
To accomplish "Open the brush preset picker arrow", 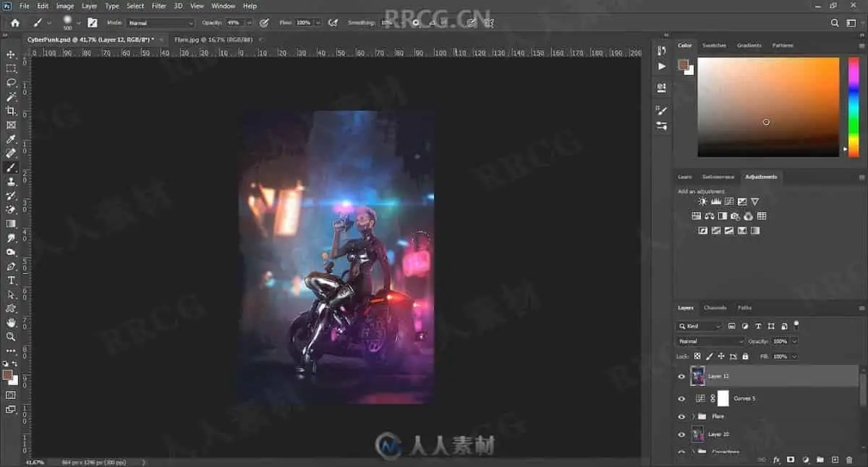I will (x=78, y=23).
